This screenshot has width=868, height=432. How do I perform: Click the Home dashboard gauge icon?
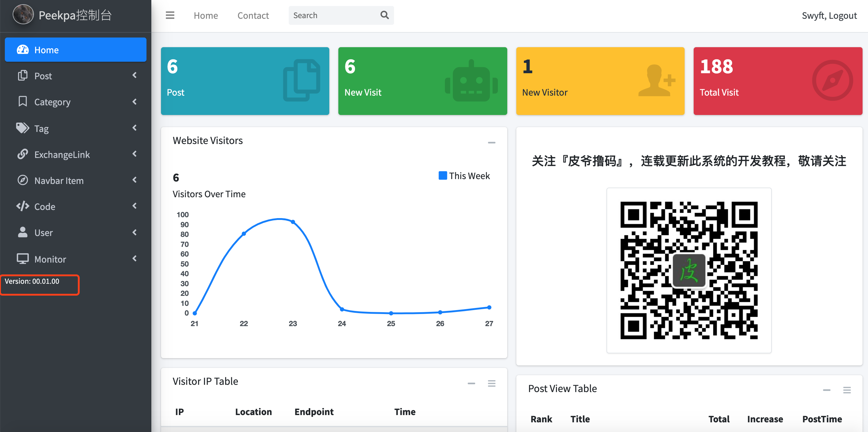pyautogui.click(x=23, y=50)
